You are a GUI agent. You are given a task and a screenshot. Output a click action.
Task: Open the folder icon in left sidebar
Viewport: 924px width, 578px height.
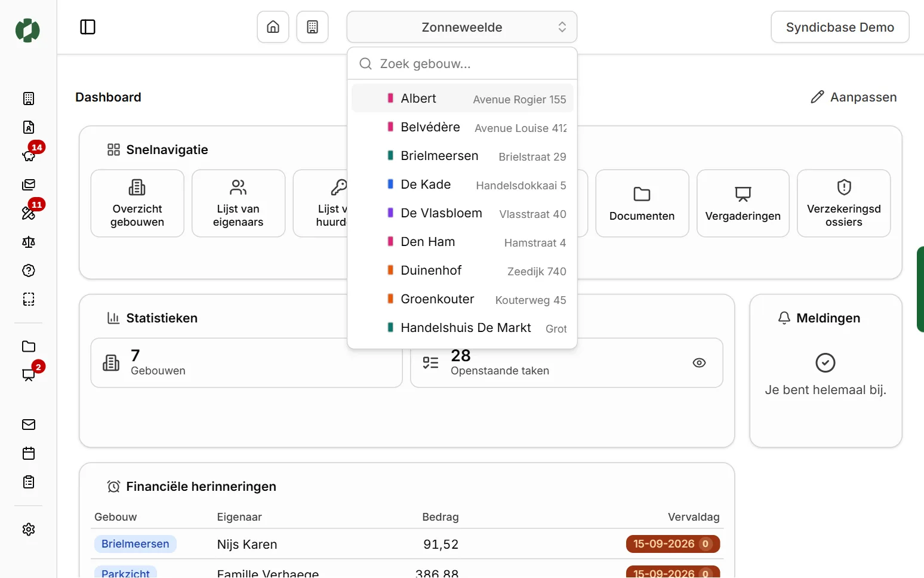29,346
